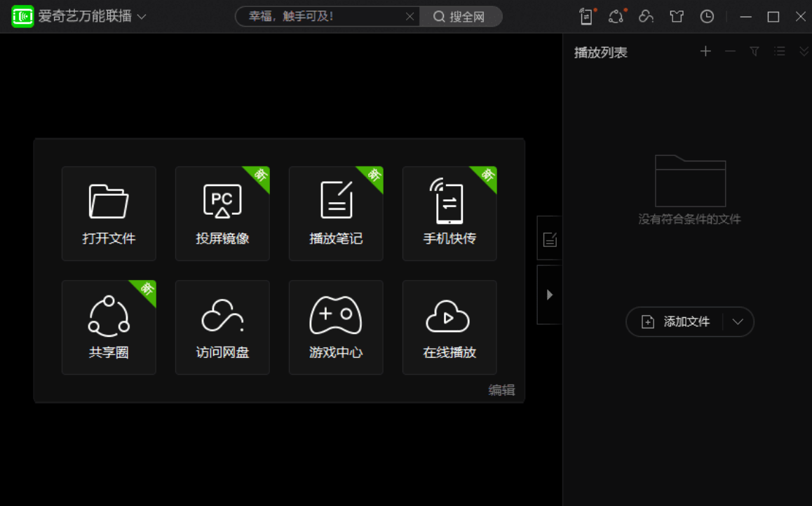
Task: Switch playlist view style with list icon
Action: (x=778, y=51)
